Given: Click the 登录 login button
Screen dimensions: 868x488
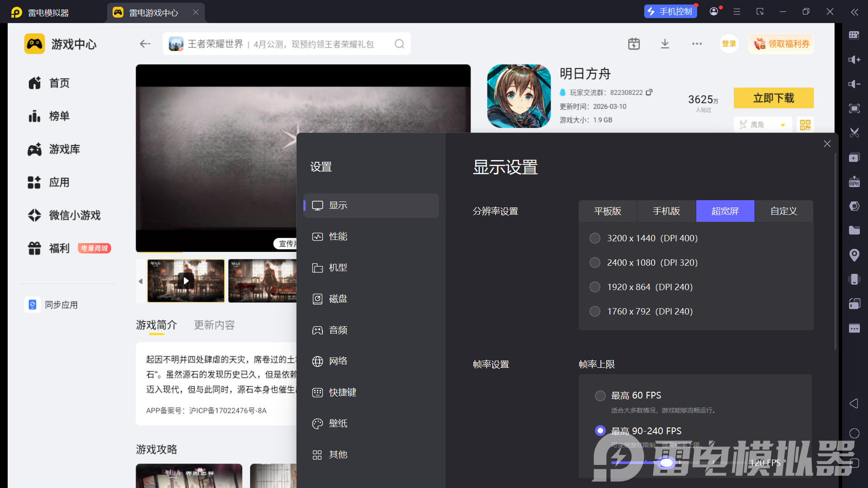Looking at the screenshot, I should (x=729, y=44).
